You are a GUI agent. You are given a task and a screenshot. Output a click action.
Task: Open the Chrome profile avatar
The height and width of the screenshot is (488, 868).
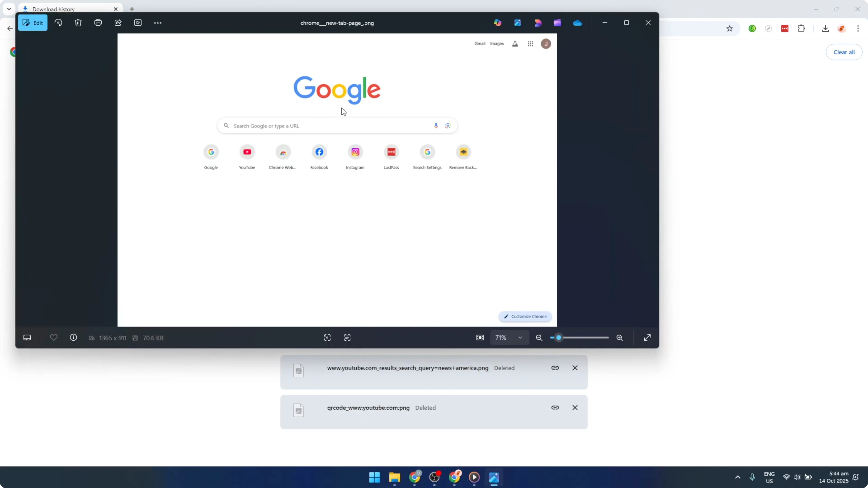click(x=842, y=29)
